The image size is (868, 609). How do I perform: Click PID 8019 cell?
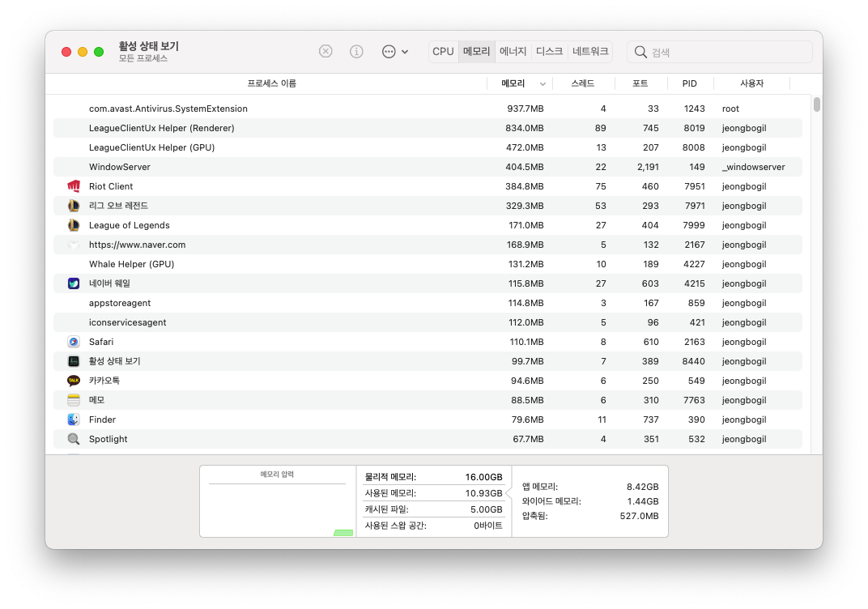tap(694, 128)
